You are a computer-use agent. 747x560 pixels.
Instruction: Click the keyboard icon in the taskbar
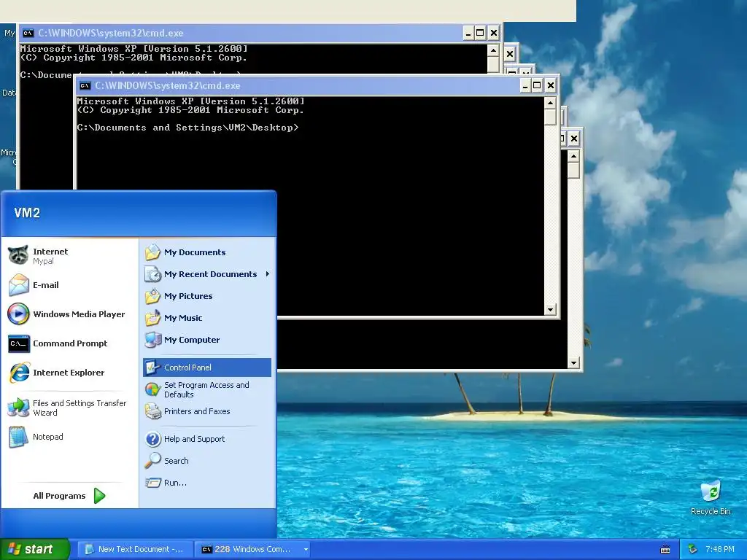665,550
